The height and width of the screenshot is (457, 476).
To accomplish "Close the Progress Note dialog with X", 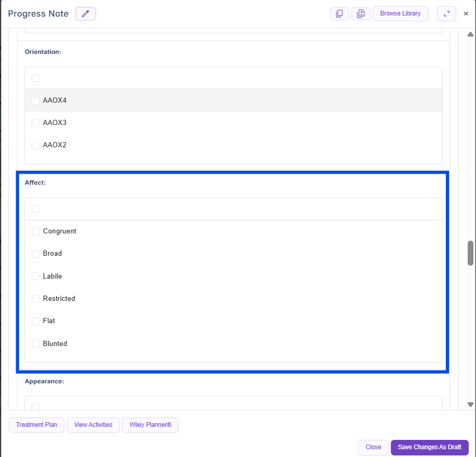I will [x=466, y=14].
